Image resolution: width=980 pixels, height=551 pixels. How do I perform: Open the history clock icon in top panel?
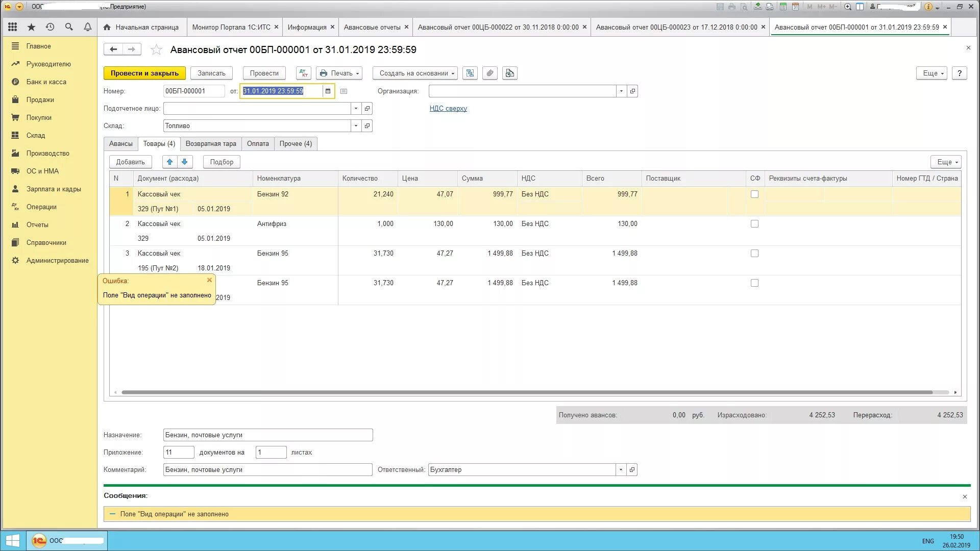point(50,27)
